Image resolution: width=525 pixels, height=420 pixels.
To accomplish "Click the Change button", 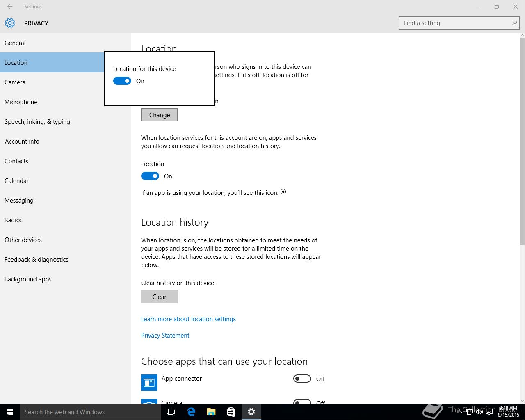I will (160, 115).
